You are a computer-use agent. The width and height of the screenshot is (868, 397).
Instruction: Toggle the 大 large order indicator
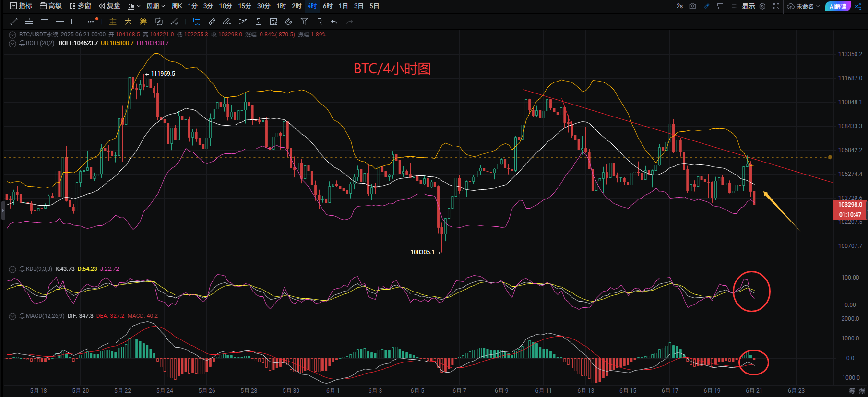(x=128, y=22)
